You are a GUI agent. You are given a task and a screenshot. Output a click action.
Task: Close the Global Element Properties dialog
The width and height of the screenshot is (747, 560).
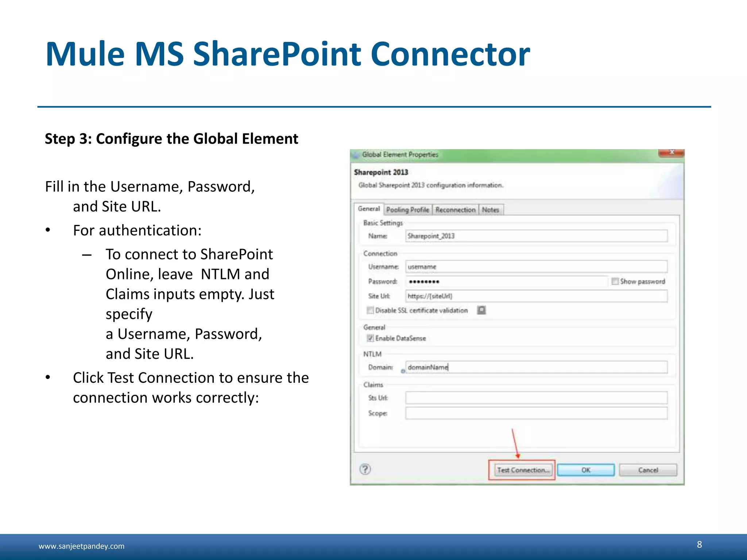pyautogui.click(x=671, y=153)
